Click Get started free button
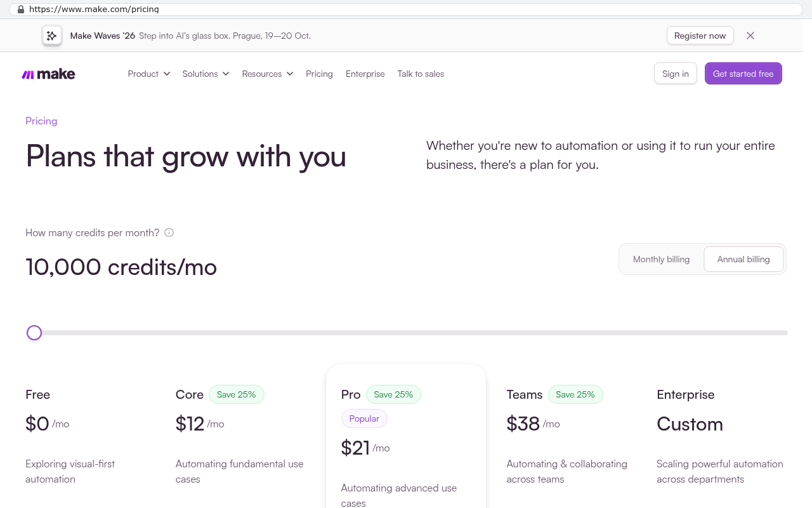Screen dimensions: 812x508 743,74
